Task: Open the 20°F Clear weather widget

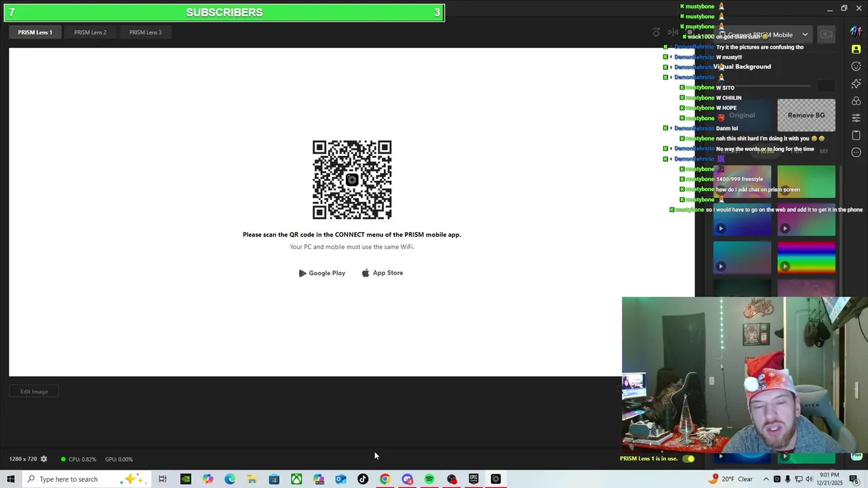Action: pos(730,479)
